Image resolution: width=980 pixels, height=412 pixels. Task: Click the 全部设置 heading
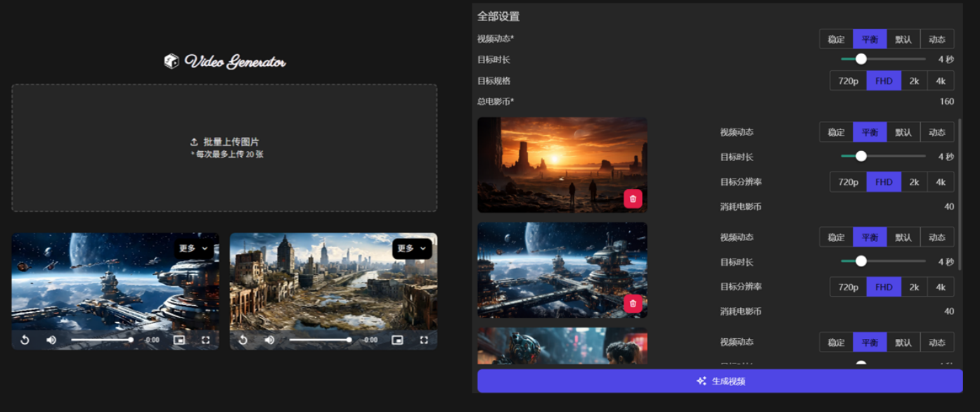click(498, 16)
